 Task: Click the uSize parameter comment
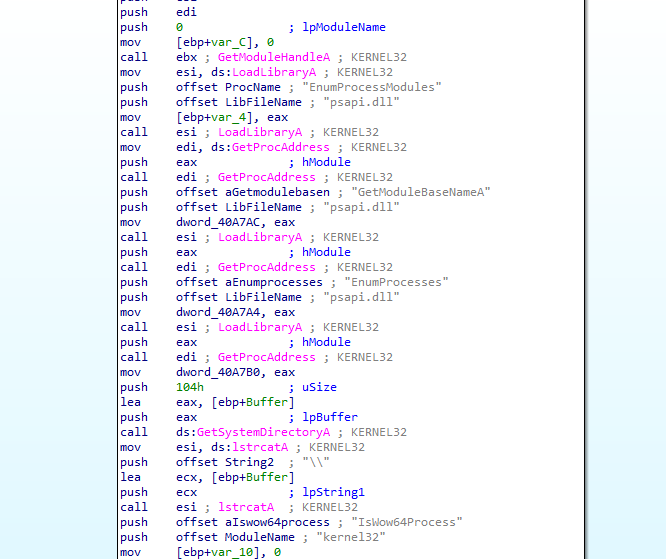coord(319,387)
